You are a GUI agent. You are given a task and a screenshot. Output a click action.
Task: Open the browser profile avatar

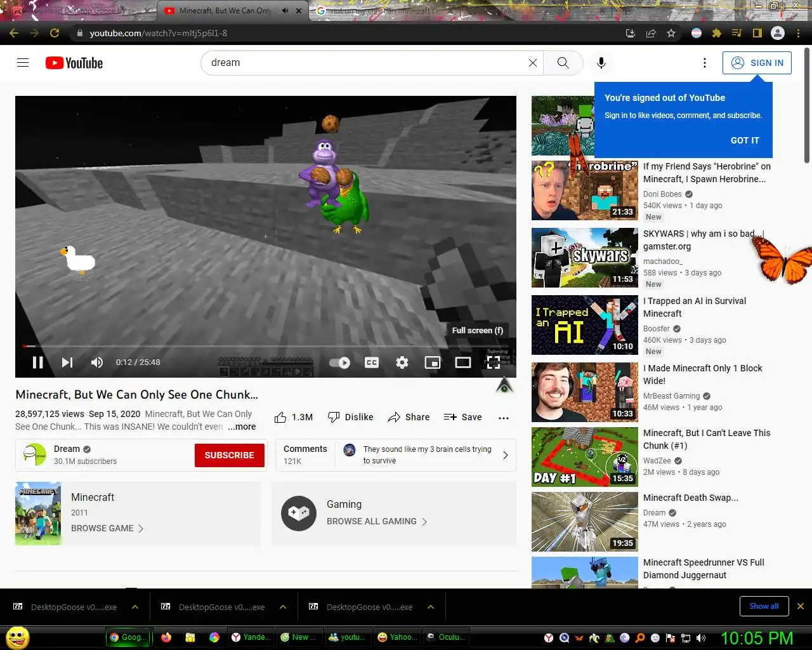tap(778, 33)
